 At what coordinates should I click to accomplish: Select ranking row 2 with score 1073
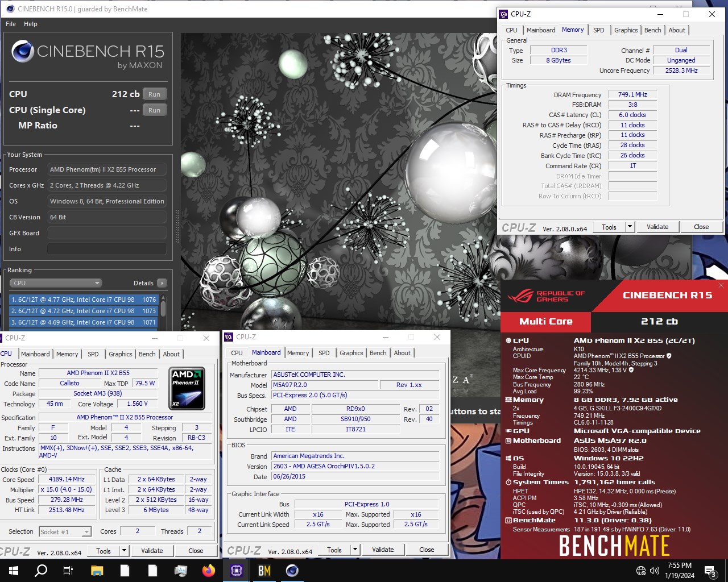84,311
